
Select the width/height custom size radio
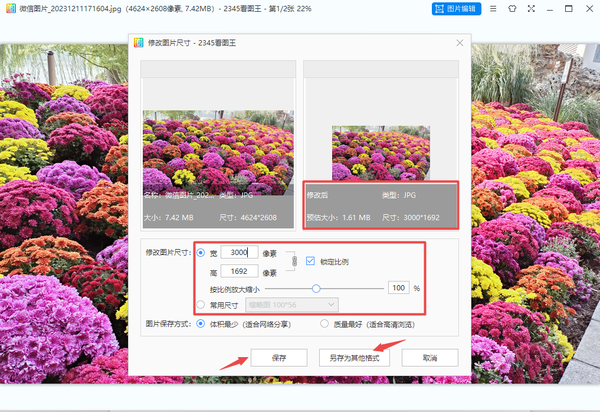point(201,253)
